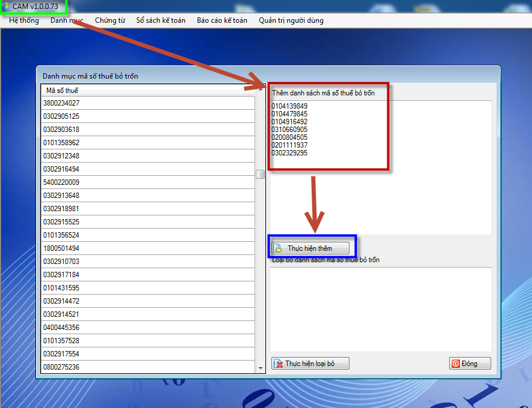Screen dimensions: 532x408
Task: Click the icon on Thực hiện thêm button
Action: click(279, 248)
